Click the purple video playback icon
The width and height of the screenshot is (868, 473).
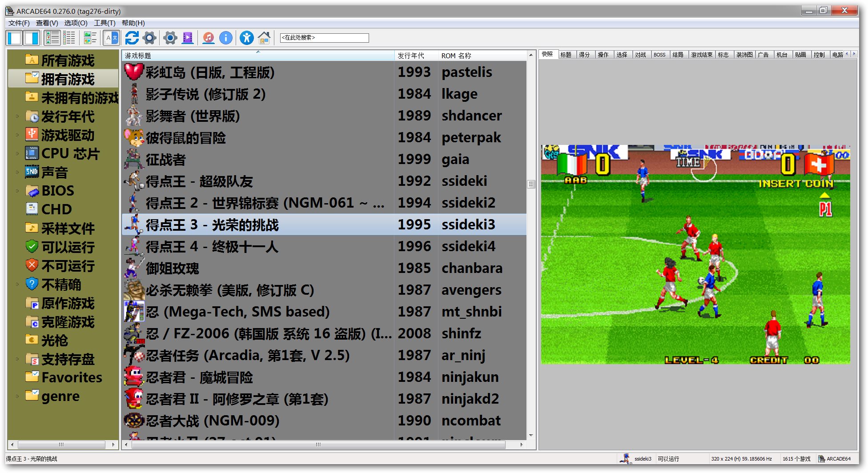click(x=188, y=38)
